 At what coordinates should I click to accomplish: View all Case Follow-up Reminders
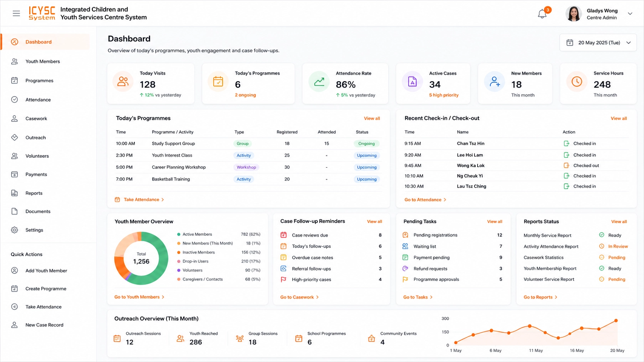(374, 222)
